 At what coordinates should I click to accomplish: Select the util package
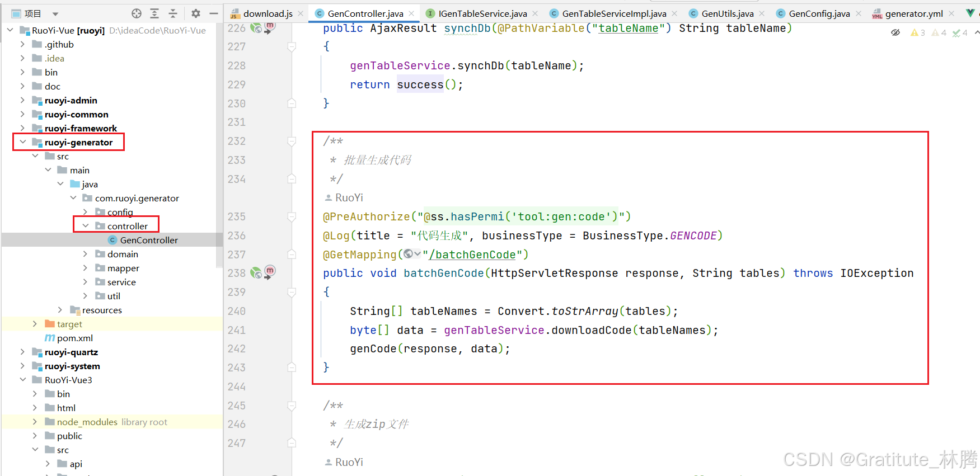(114, 296)
